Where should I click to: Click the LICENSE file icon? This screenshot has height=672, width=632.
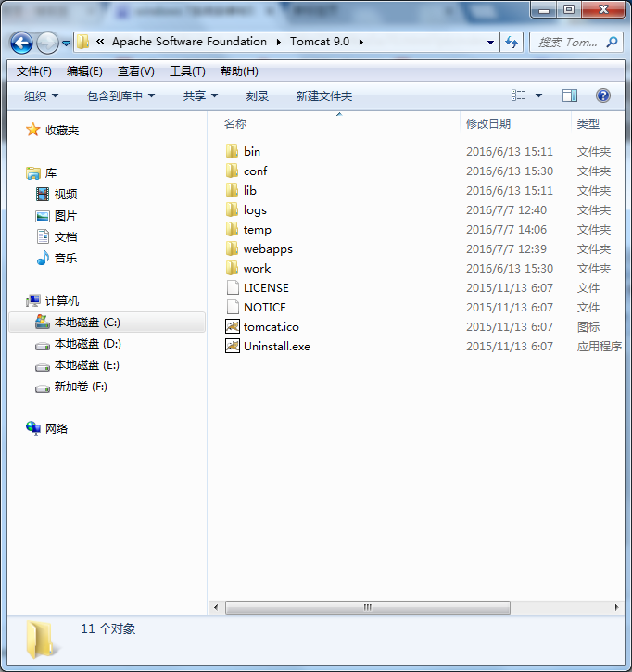point(233,287)
